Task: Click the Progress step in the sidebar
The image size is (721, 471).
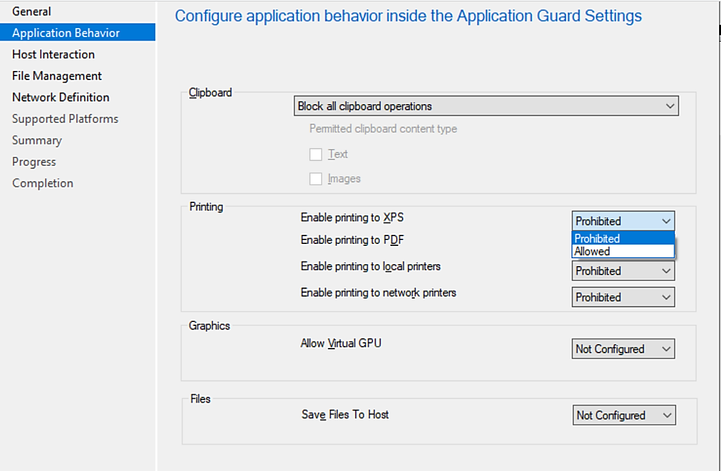Action: click(x=34, y=162)
